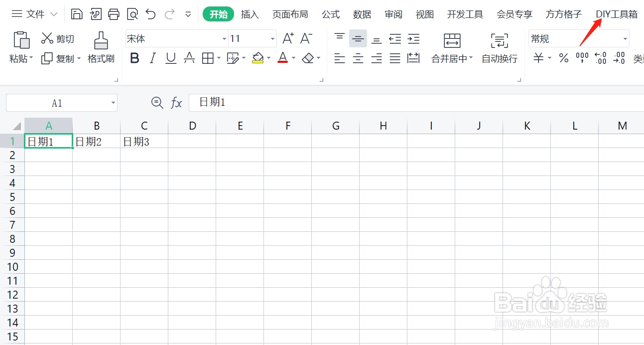Click the Save icon in quick access toolbar

tap(76, 13)
